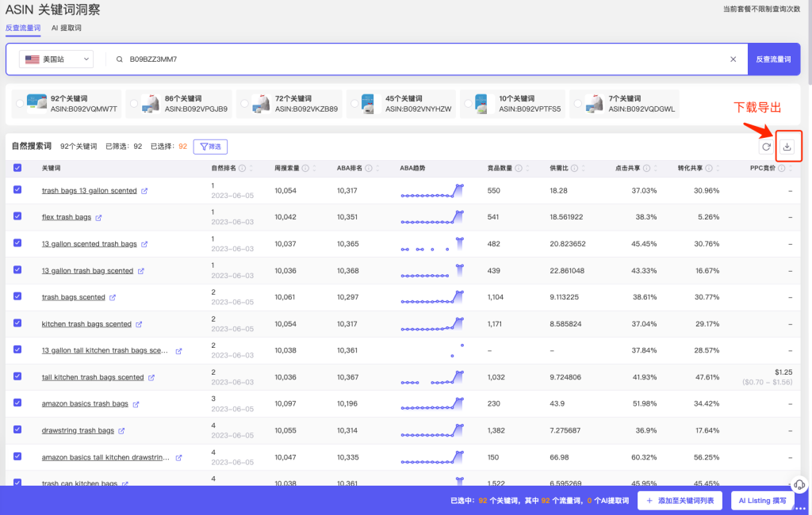Sort by 自然排名 column arrows

tap(251, 168)
